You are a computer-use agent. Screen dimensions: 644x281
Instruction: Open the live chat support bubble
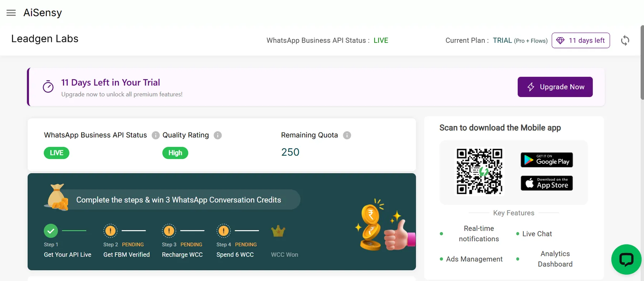click(626, 260)
